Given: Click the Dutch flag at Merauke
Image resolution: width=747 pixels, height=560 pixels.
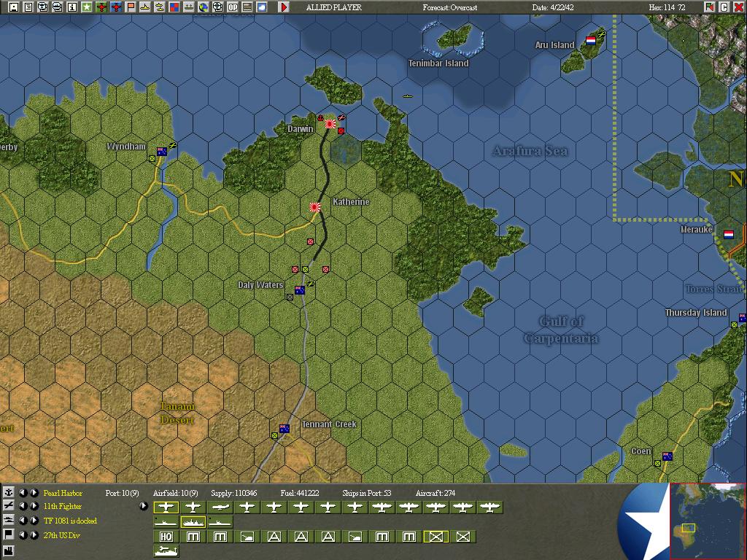Looking at the screenshot, I should (x=729, y=234).
